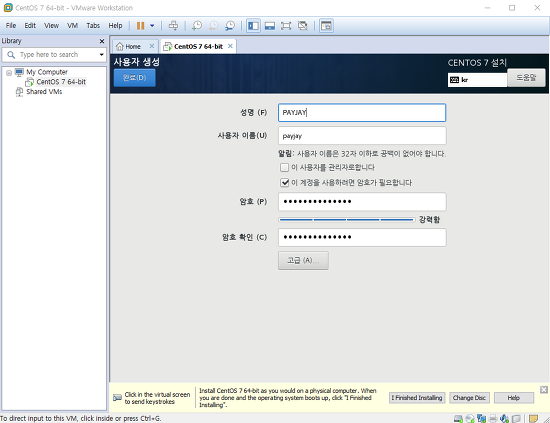Toggle the library sidebar view icon
The height and width of the screenshot is (423, 550).
(x=253, y=26)
